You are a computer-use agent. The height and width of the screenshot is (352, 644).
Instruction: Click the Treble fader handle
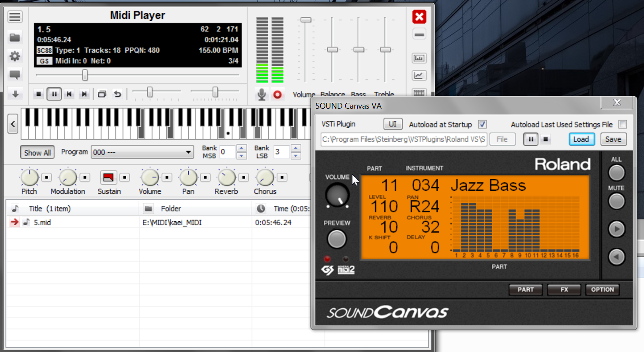point(385,49)
